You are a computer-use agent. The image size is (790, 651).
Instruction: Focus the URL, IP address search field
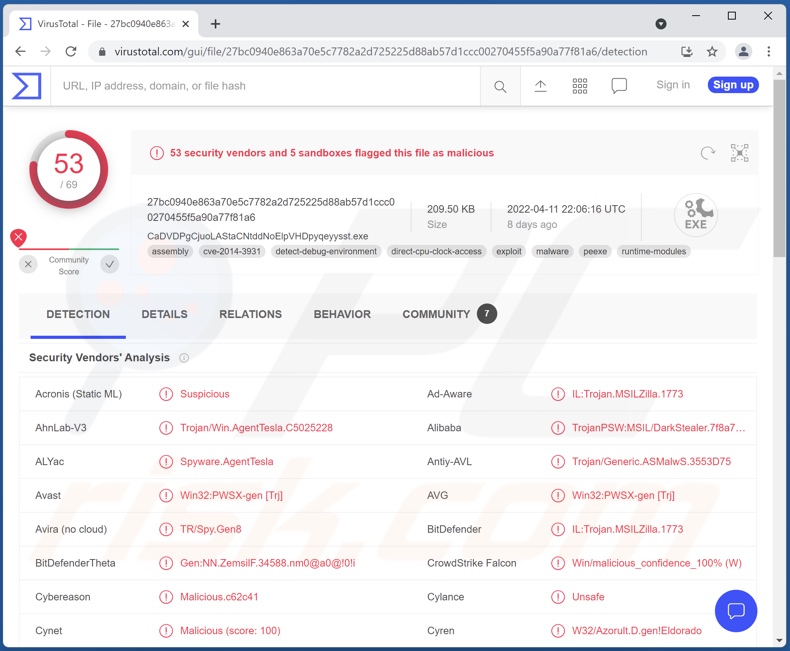[266, 86]
